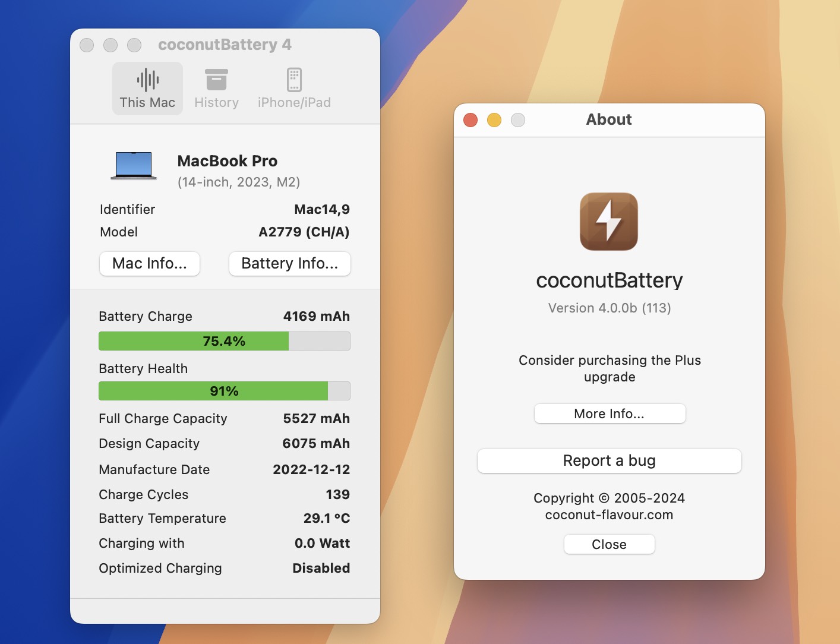
Task: Click the 5527 mAh full charge capacity
Action: (x=317, y=418)
